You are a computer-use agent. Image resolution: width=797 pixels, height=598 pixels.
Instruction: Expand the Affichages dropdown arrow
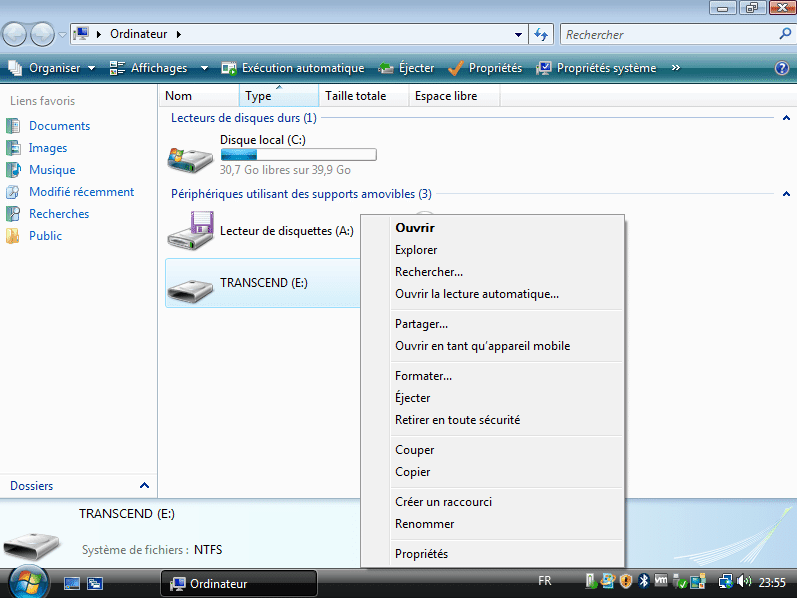tap(204, 68)
